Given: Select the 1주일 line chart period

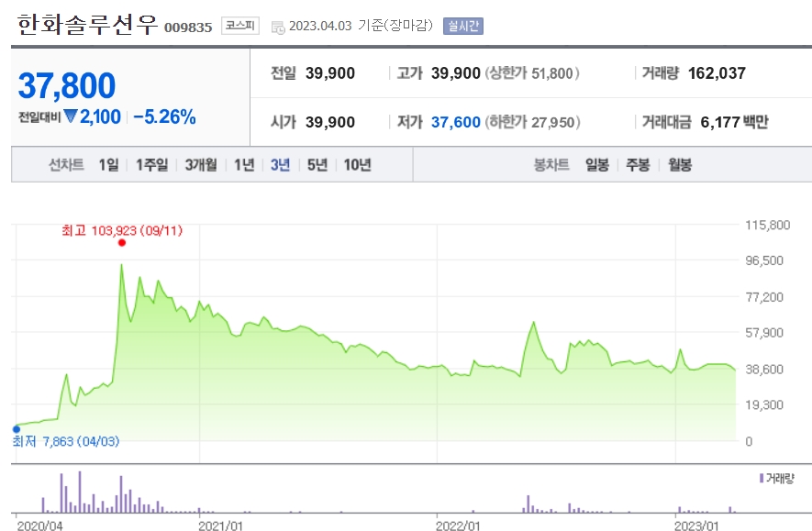Looking at the screenshot, I should point(151,164).
